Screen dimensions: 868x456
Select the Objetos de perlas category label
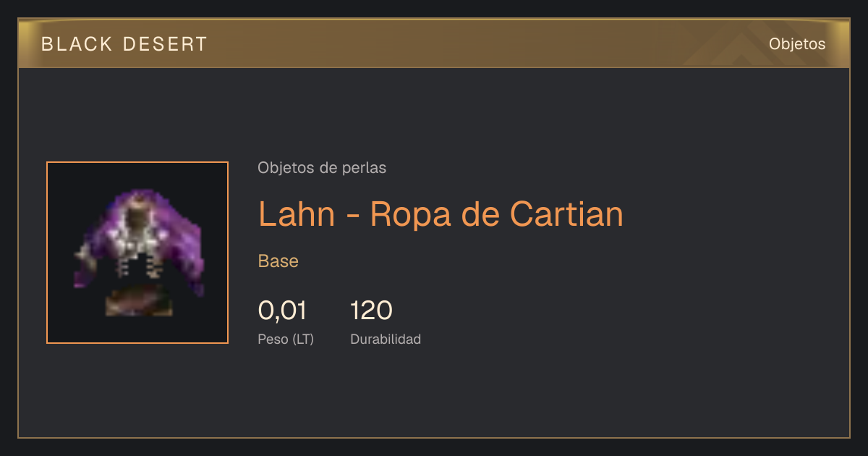click(x=322, y=168)
